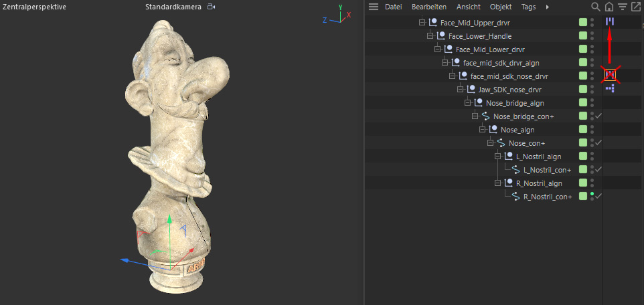Open the filter icon in Object Manager
644x305 pixels.
[623, 7]
